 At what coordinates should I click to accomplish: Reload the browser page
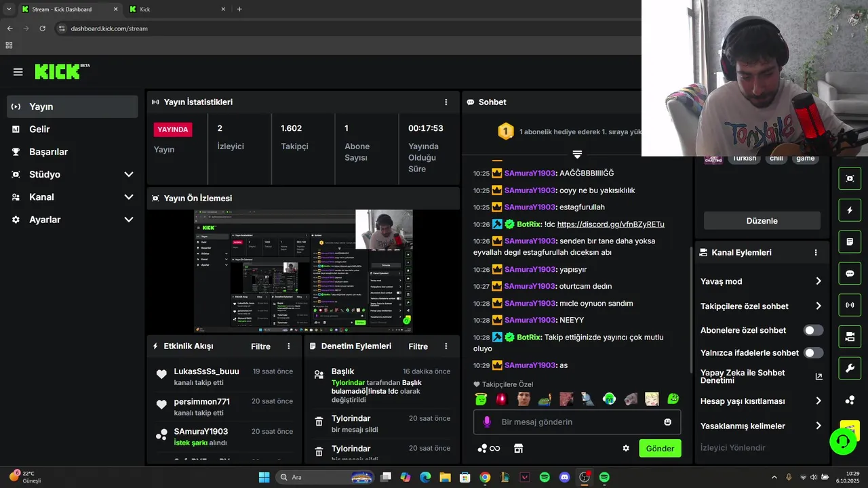click(x=42, y=28)
